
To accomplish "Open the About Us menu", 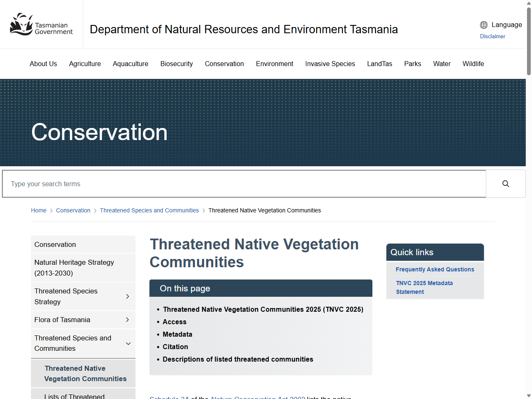I will click(x=43, y=64).
